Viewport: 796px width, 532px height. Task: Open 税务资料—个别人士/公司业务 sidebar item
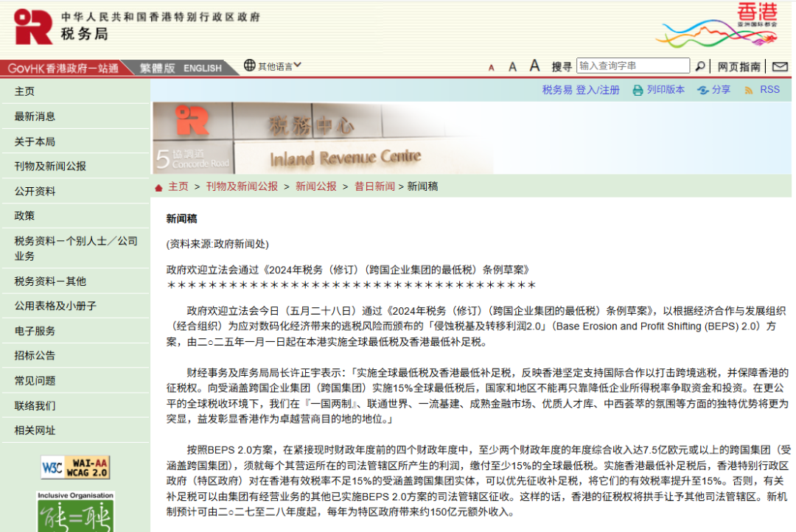pyautogui.click(x=76, y=248)
